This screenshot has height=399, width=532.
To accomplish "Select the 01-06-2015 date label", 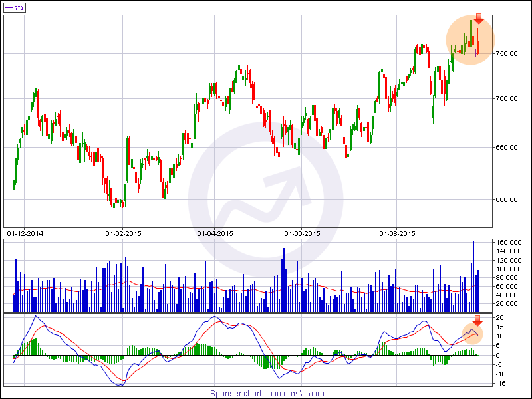I will (303, 233).
